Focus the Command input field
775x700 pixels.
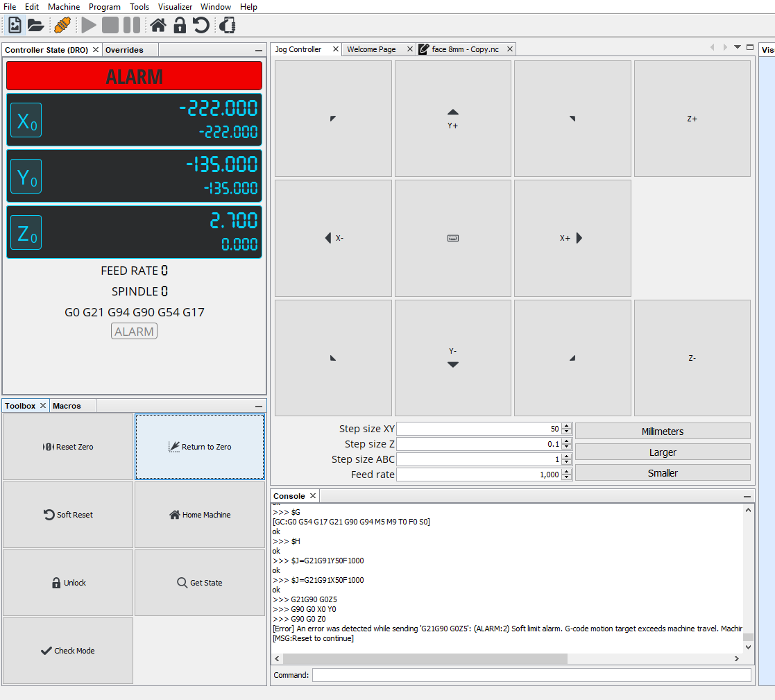[x=532, y=674]
